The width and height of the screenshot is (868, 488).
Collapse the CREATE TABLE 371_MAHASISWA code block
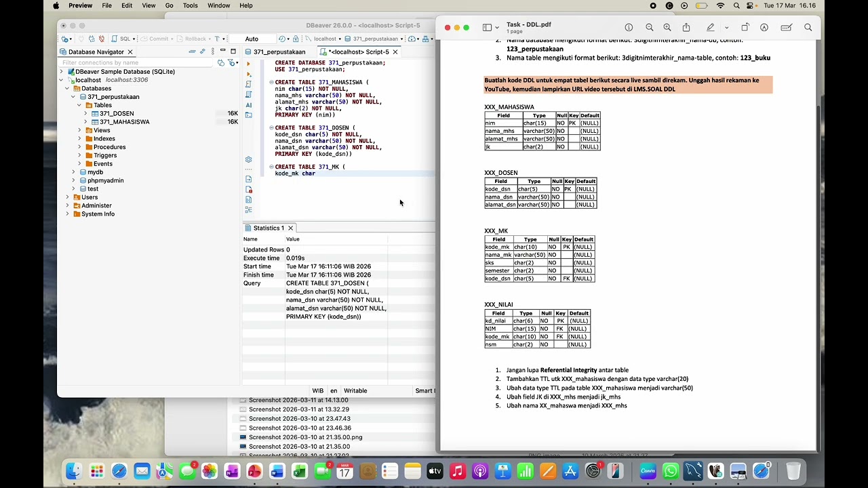click(x=271, y=82)
